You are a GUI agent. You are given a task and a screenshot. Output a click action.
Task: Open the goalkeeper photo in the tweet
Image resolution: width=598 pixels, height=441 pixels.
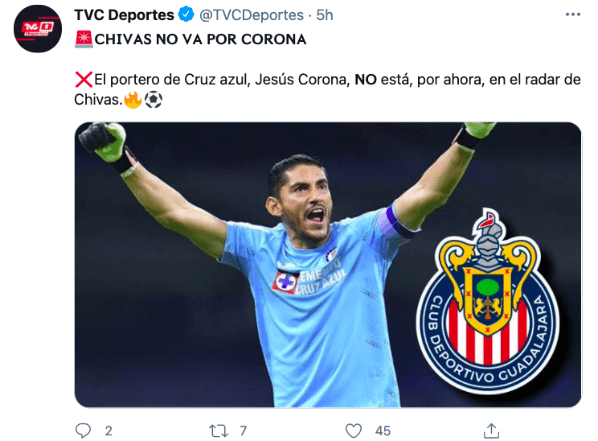(x=328, y=265)
